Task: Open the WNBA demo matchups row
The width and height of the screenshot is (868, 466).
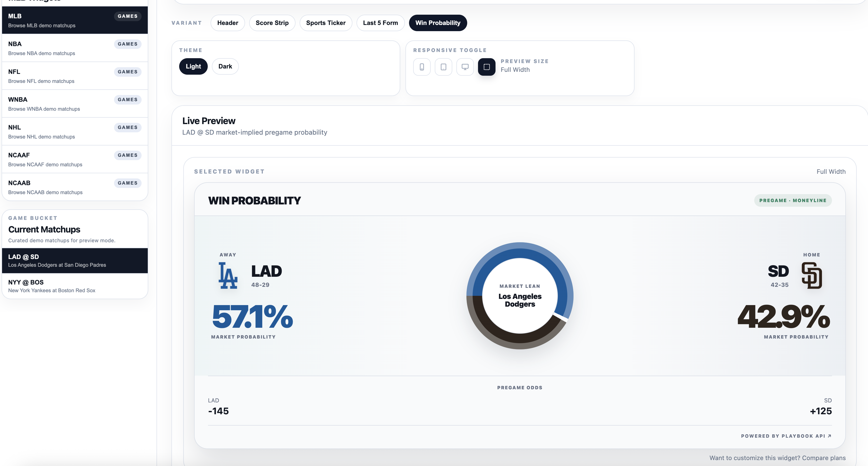Action: click(x=75, y=103)
